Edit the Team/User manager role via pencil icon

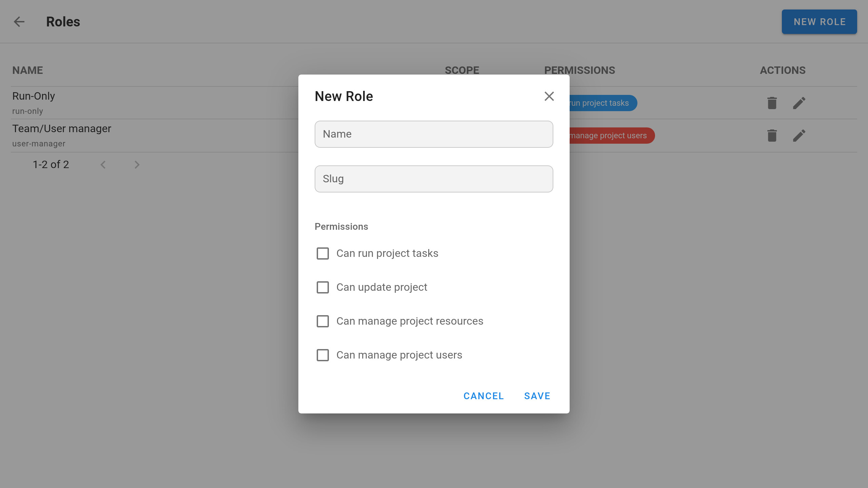point(799,136)
